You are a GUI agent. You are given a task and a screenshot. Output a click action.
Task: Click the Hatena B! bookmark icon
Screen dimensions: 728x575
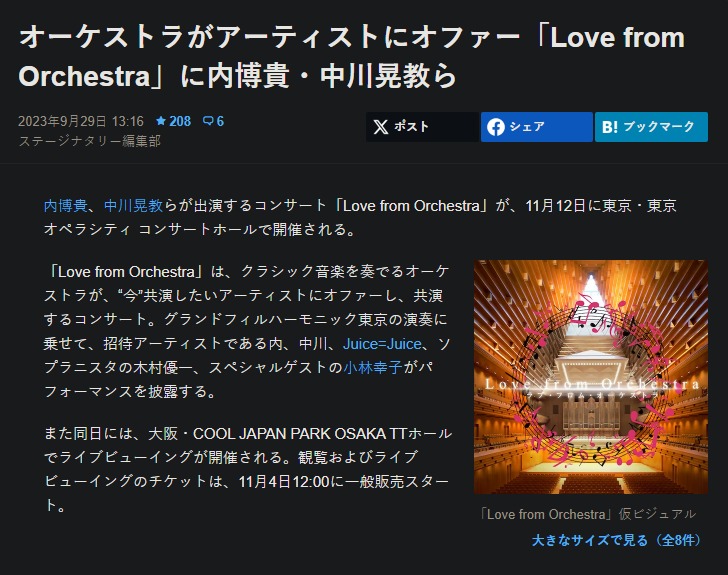tap(610, 127)
